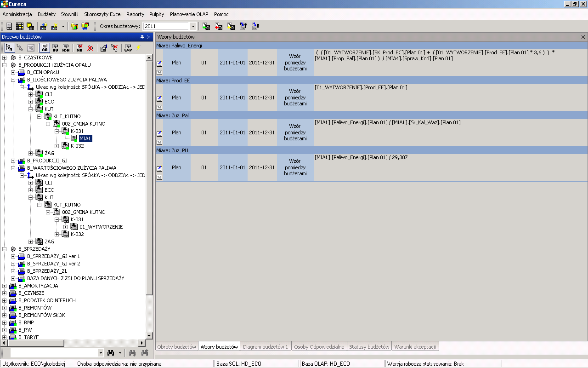588x368 pixels.
Task: Click the budget tree horizontal scrollbar
Action: [x=73, y=343]
